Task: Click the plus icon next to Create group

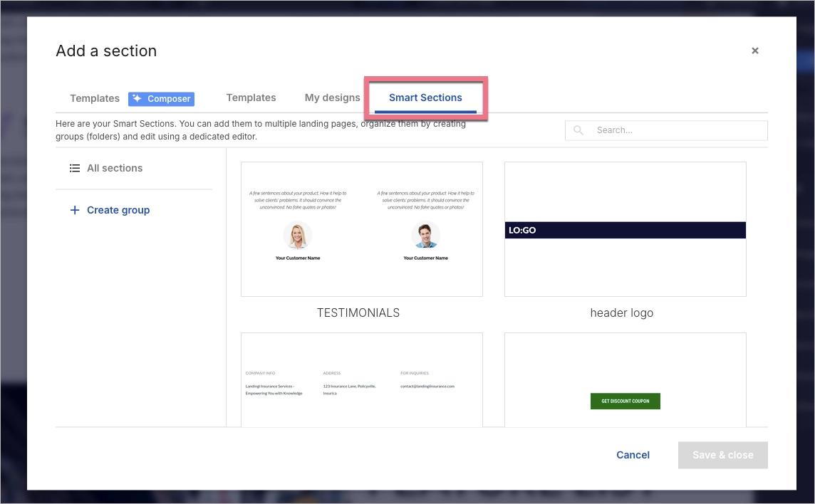Action: pyautogui.click(x=74, y=210)
